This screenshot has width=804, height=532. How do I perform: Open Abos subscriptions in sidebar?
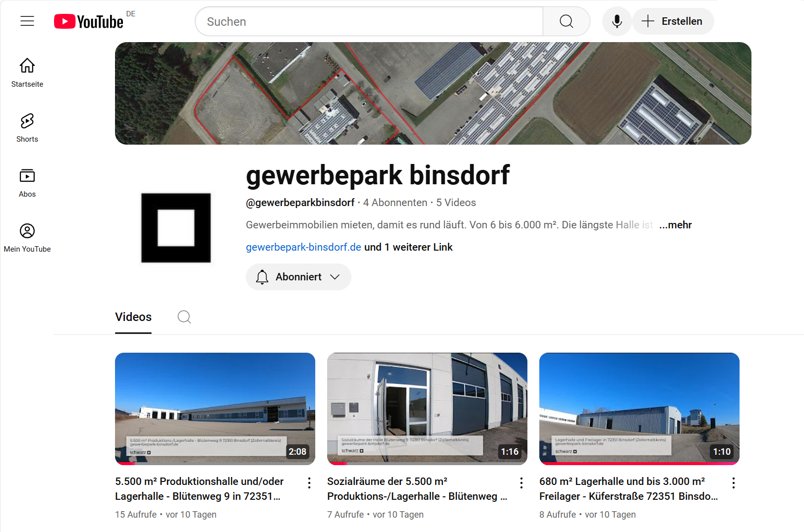tap(27, 183)
